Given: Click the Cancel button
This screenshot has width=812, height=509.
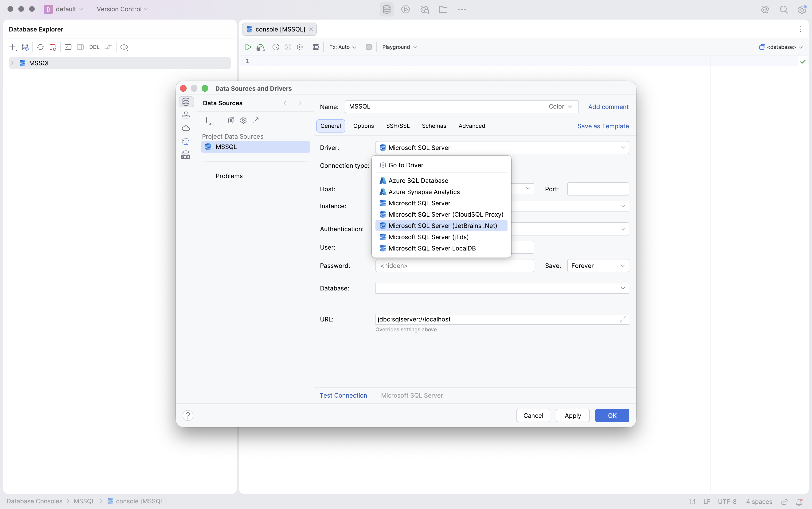Looking at the screenshot, I should pyautogui.click(x=533, y=415).
